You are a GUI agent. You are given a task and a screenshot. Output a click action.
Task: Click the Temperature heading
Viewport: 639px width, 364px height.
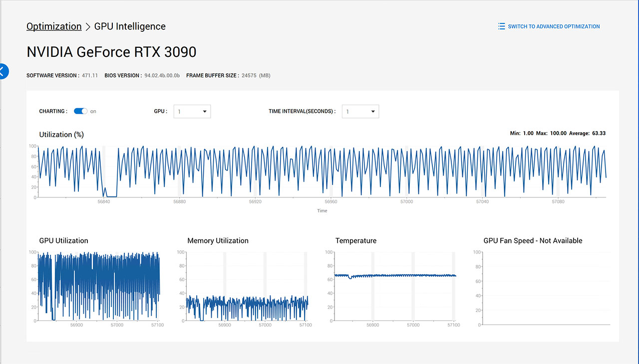click(x=356, y=241)
